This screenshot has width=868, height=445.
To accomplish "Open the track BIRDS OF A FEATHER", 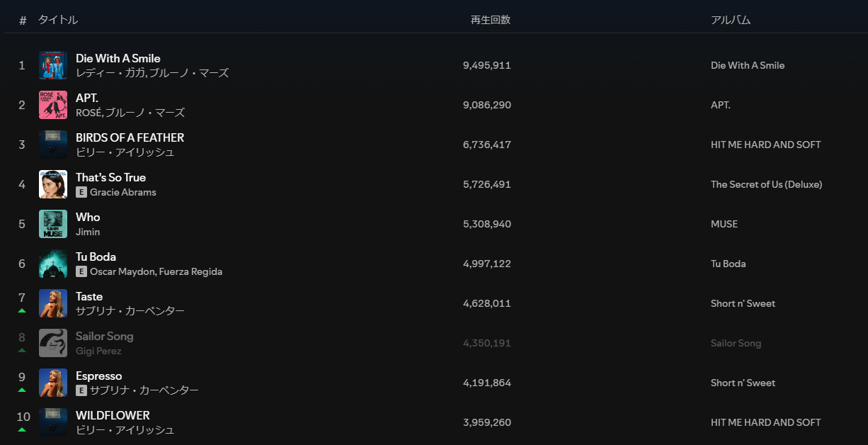I will [x=130, y=137].
